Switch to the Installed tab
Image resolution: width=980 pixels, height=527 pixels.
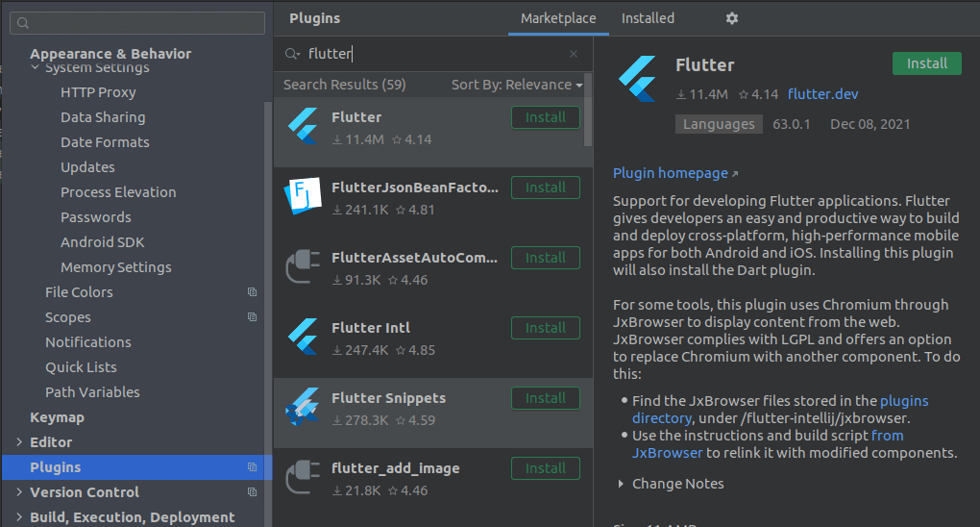point(648,18)
